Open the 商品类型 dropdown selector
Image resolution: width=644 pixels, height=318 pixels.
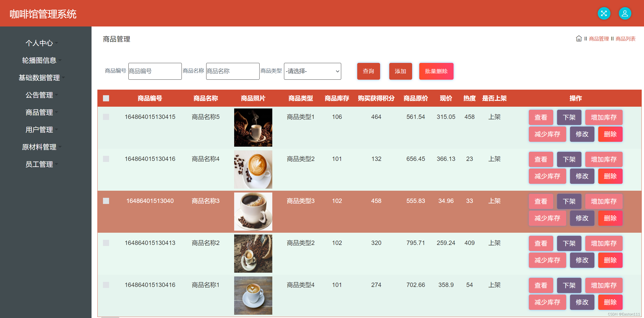(x=312, y=71)
